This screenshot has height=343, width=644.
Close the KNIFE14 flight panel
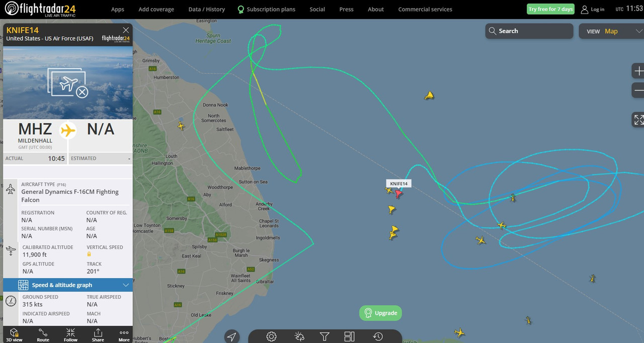pyautogui.click(x=126, y=30)
